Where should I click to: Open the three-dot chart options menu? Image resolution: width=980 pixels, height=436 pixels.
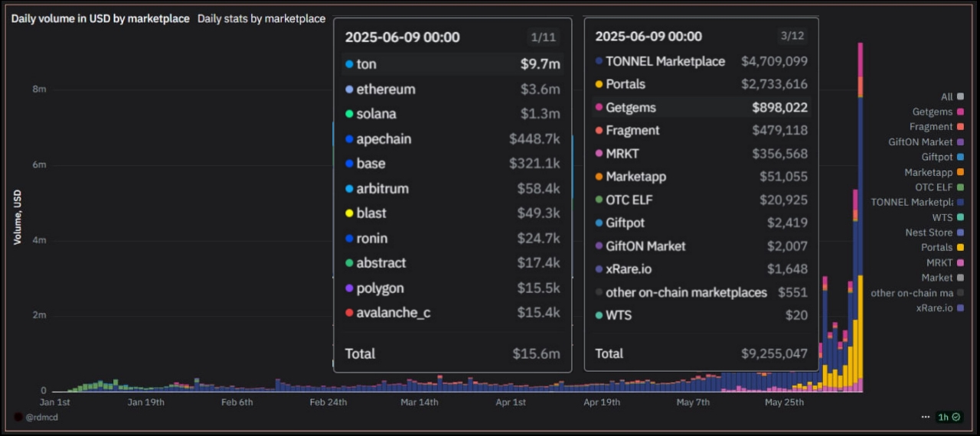pyautogui.click(x=926, y=417)
